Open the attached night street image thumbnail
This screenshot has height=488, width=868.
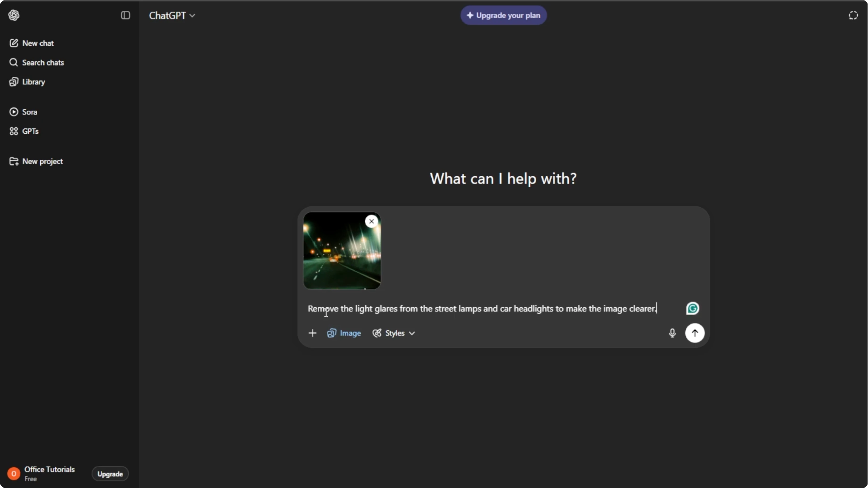click(342, 251)
